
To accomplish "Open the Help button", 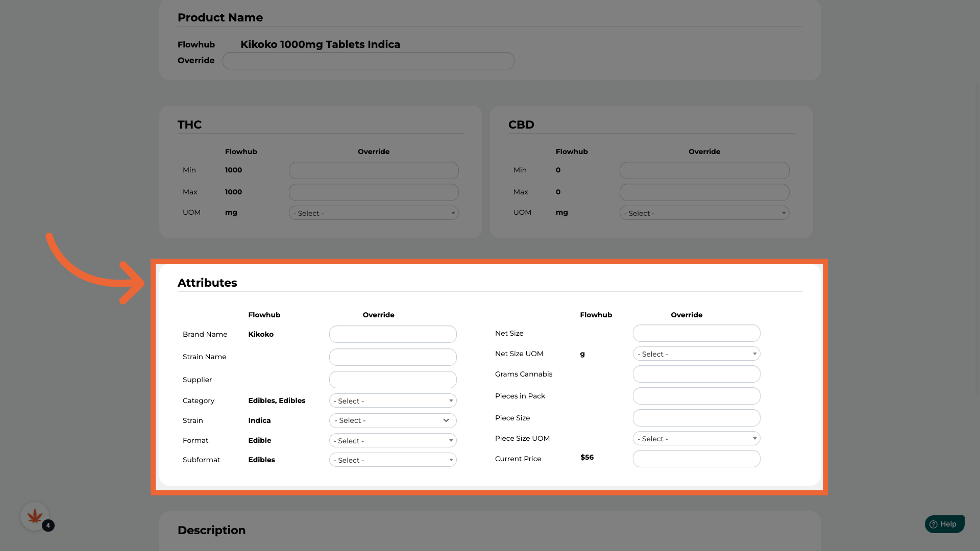I will point(944,524).
